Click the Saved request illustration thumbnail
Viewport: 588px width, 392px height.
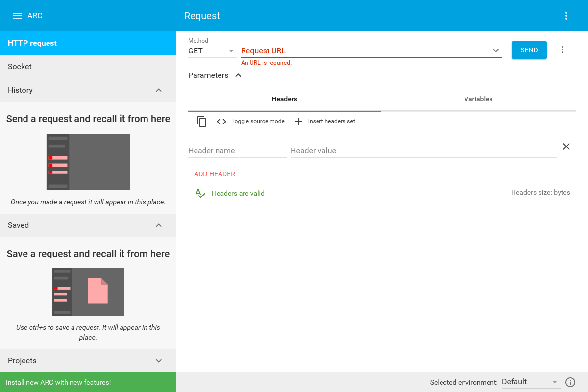pyautogui.click(x=88, y=292)
